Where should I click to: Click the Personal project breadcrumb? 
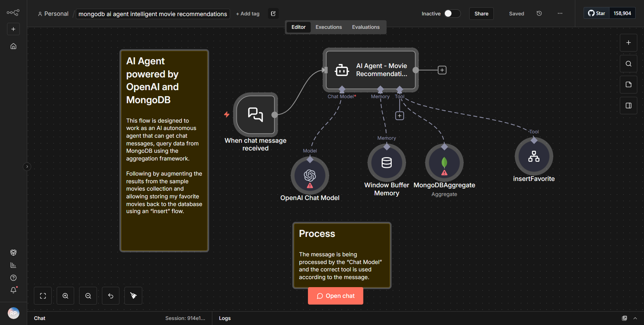tap(53, 14)
